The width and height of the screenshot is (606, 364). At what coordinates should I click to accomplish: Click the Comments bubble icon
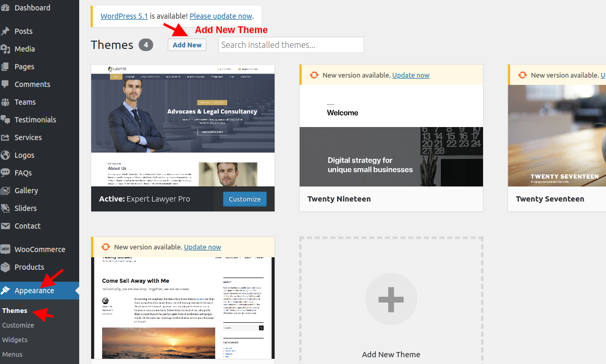tap(5, 84)
